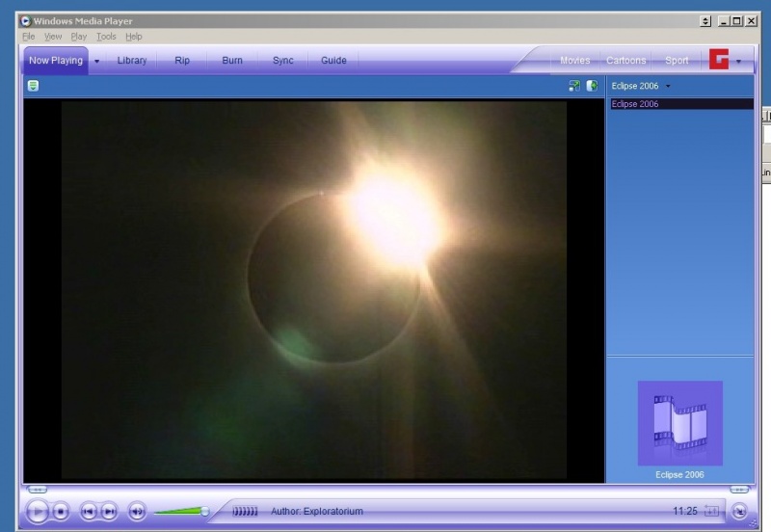Toggle the view full screen icon
Viewport: 771px width, 532px height.
point(574,86)
